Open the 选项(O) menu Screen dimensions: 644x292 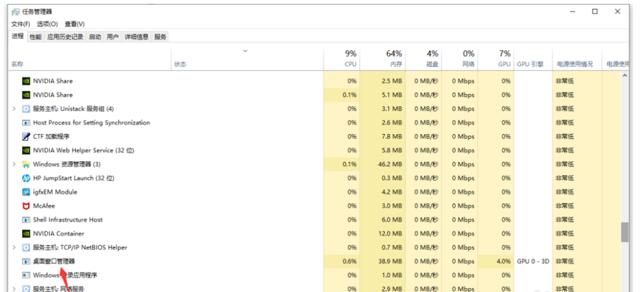point(47,24)
